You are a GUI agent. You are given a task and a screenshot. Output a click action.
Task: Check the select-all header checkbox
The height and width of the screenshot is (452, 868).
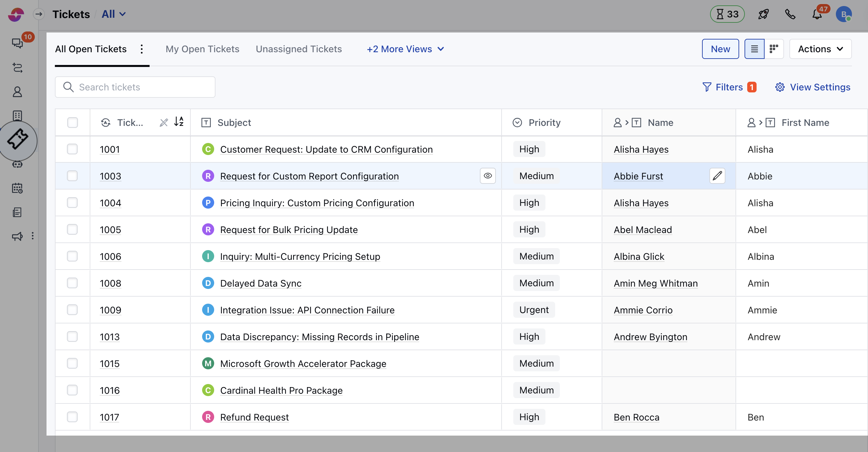click(x=73, y=122)
